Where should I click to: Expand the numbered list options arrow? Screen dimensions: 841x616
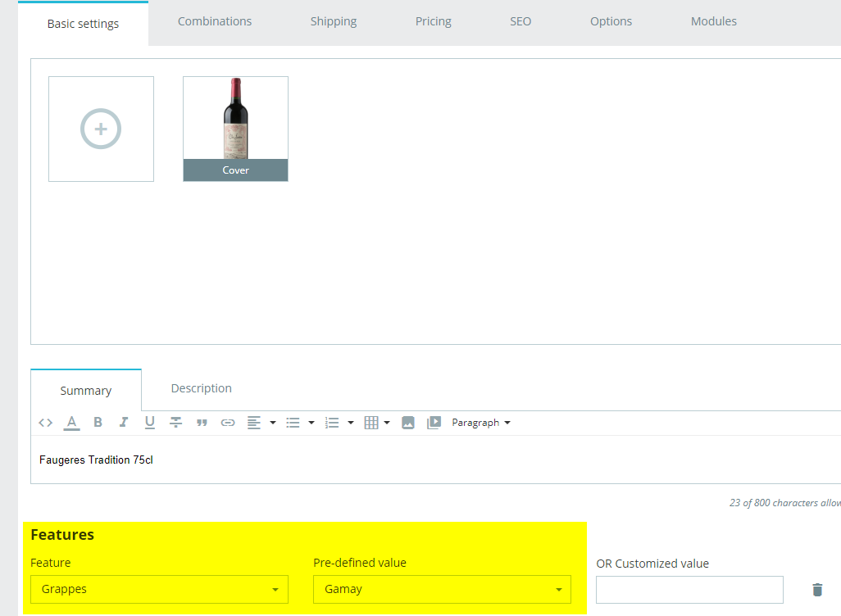pyautogui.click(x=351, y=423)
